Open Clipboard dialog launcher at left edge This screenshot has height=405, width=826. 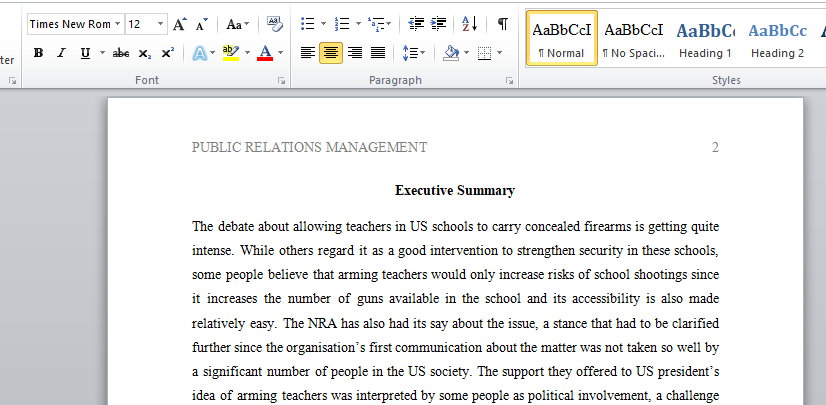click(x=12, y=81)
